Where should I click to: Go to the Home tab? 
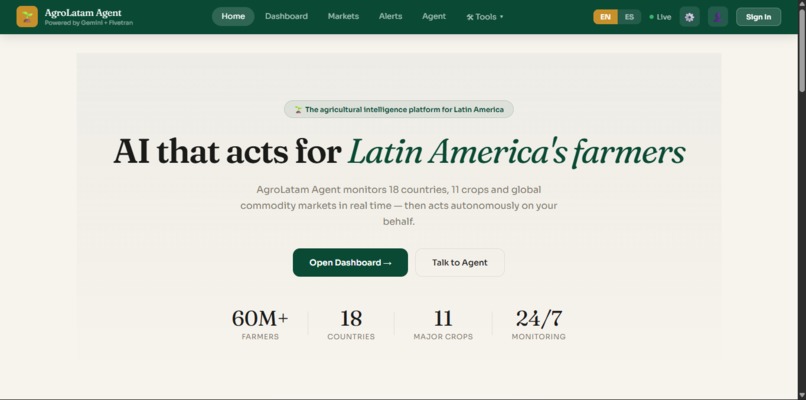(233, 16)
